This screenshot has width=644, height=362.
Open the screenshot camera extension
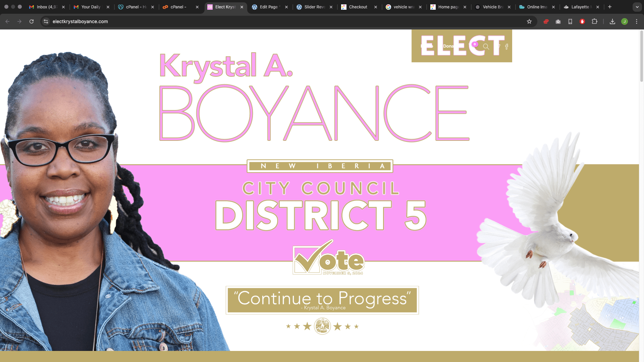pyautogui.click(x=558, y=21)
